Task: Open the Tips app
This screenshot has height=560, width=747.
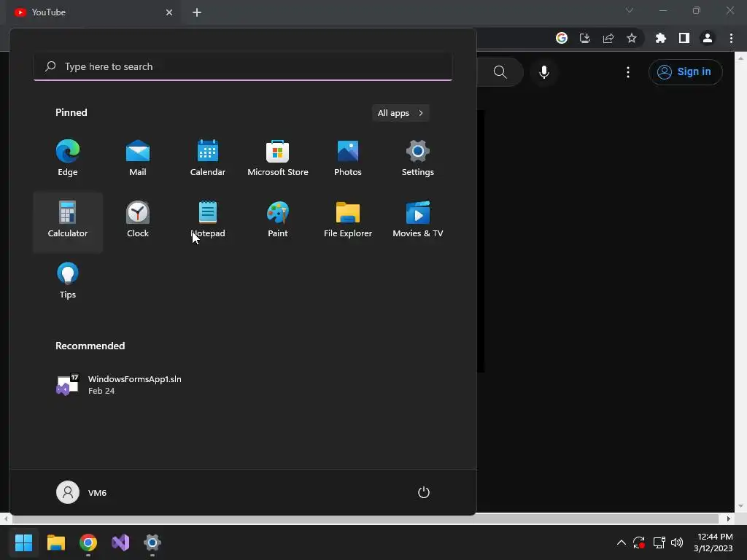Action: pyautogui.click(x=68, y=281)
